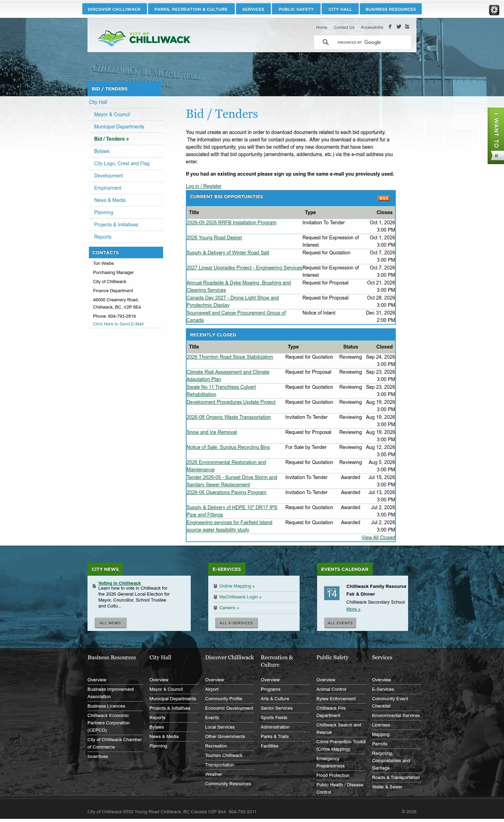The width and height of the screenshot is (504, 822).
Task: Open the Business Resources top menu
Action: pos(391,9)
